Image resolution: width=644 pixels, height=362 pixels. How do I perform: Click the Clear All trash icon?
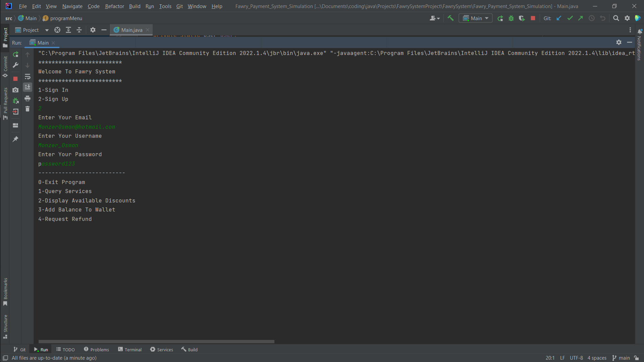tap(28, 109)
